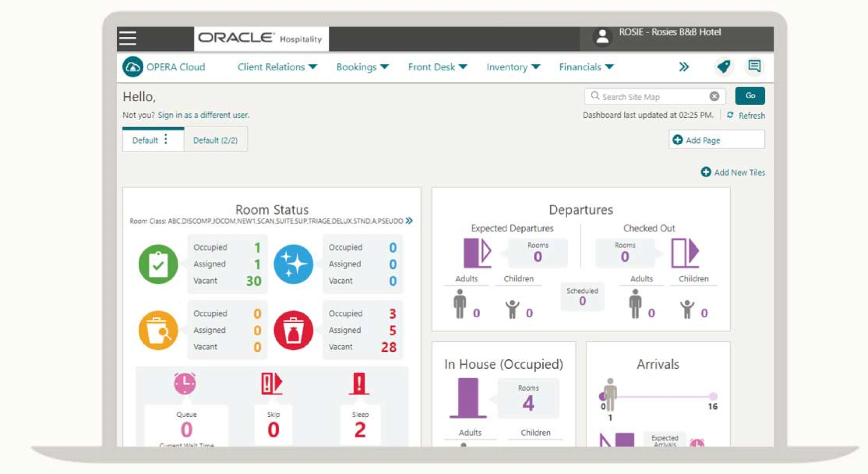Image resolution: width=868 pixels, height=474 pixels.
Task: Open Default tab options kebab menu
Action: tap(166, 139)
